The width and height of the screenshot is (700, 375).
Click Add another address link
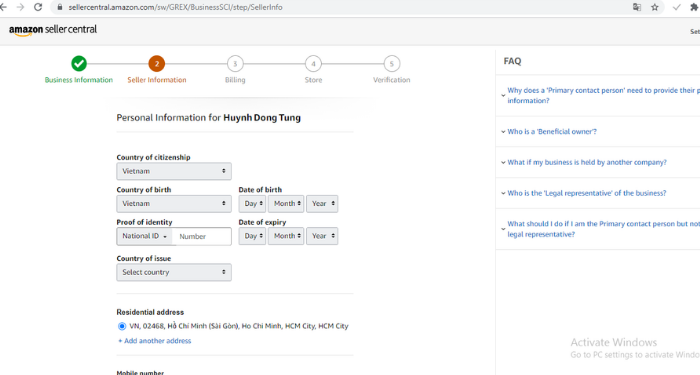pyautogui.click(x=154, y=341)
